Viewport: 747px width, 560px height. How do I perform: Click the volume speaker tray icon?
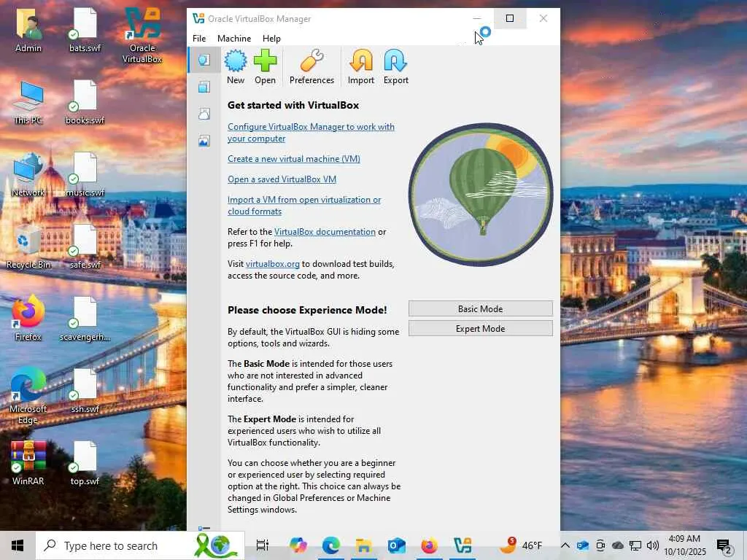point(653,545)
